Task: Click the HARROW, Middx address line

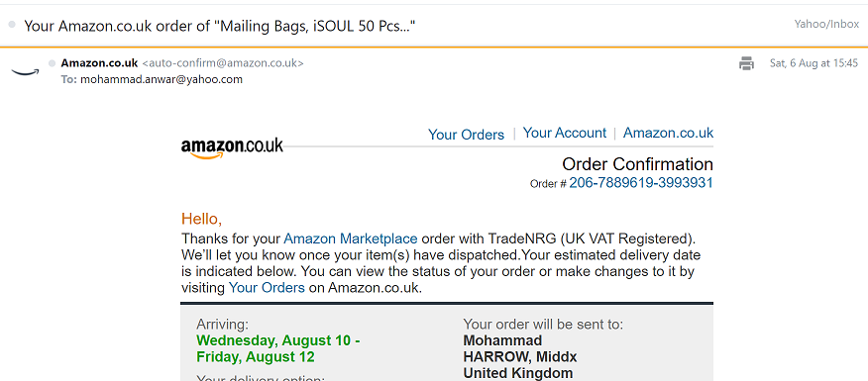Action: [x=520, y=356]
